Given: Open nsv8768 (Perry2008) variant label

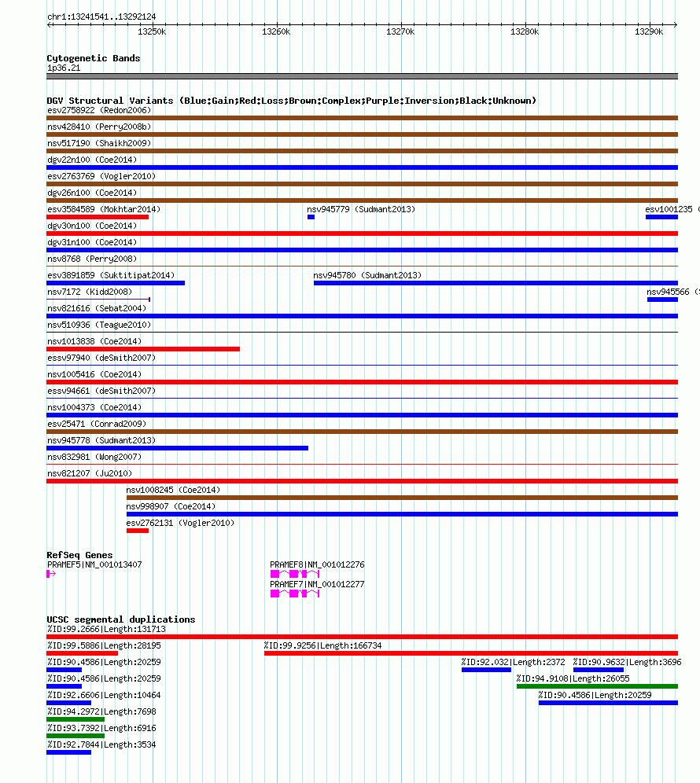Looking at the screenshot, I should tap(92, 259).
